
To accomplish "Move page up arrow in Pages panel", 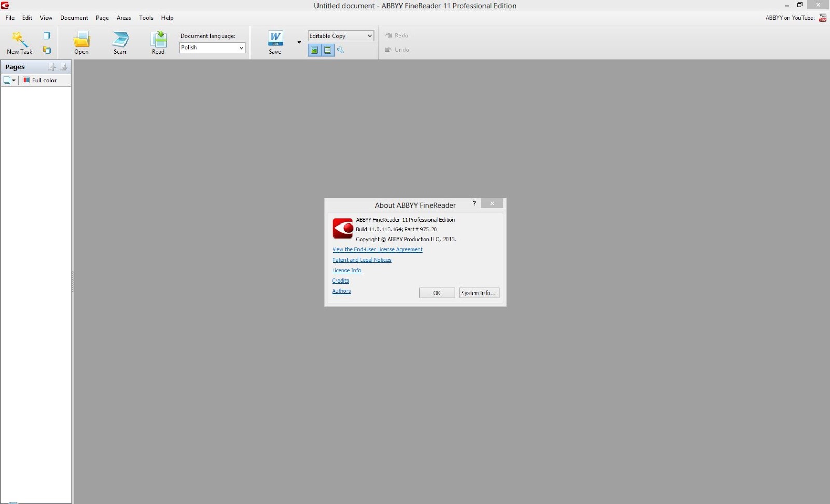I will [x=52, y=67].
